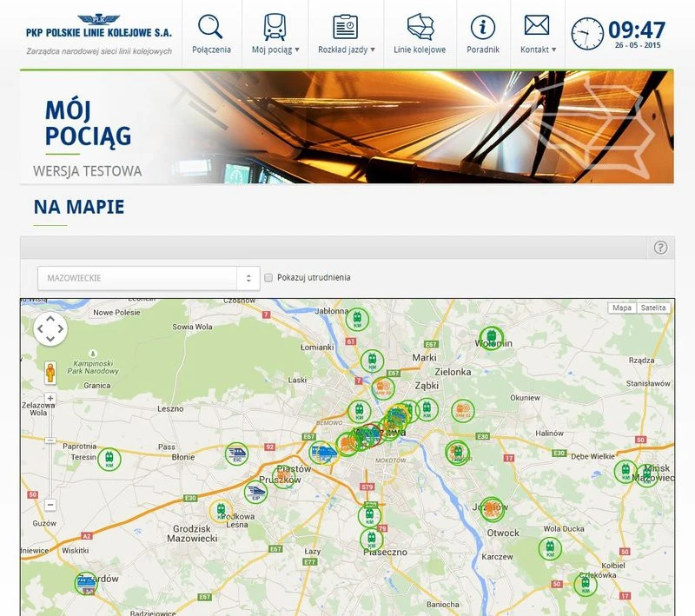Select the train marker near Jabłonna

point(357,319)
